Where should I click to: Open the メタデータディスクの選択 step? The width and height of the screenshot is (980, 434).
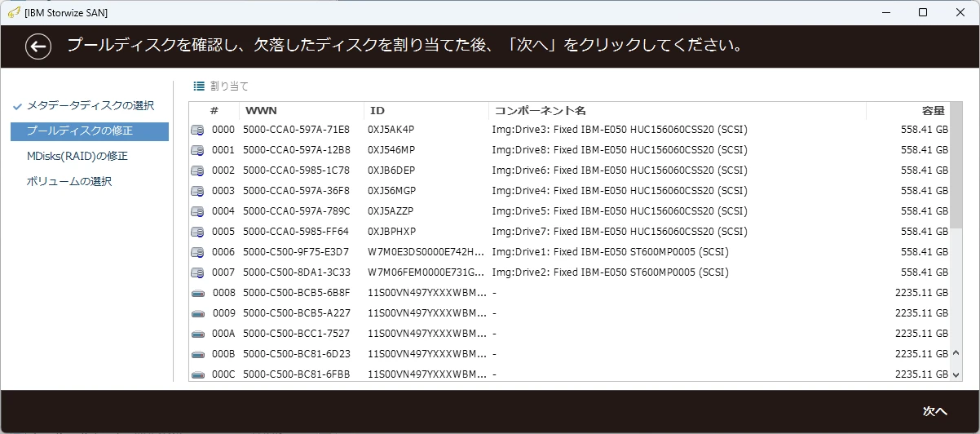[90, 106]
